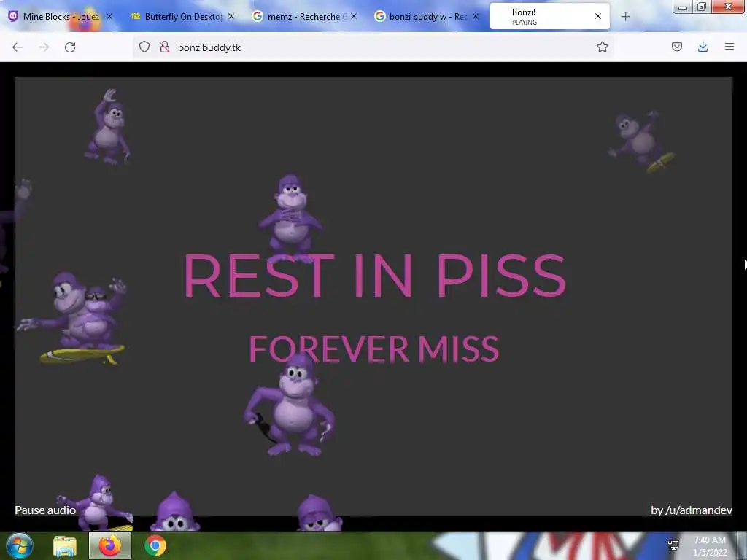Close the Firefox window

pyautogui.click(x=729, y=7)
